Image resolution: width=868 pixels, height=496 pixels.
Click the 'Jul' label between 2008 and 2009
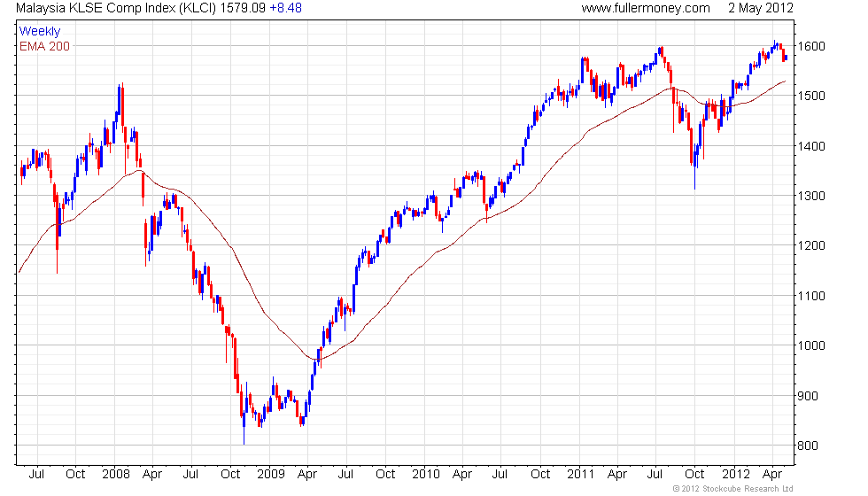tap(191, 475)
